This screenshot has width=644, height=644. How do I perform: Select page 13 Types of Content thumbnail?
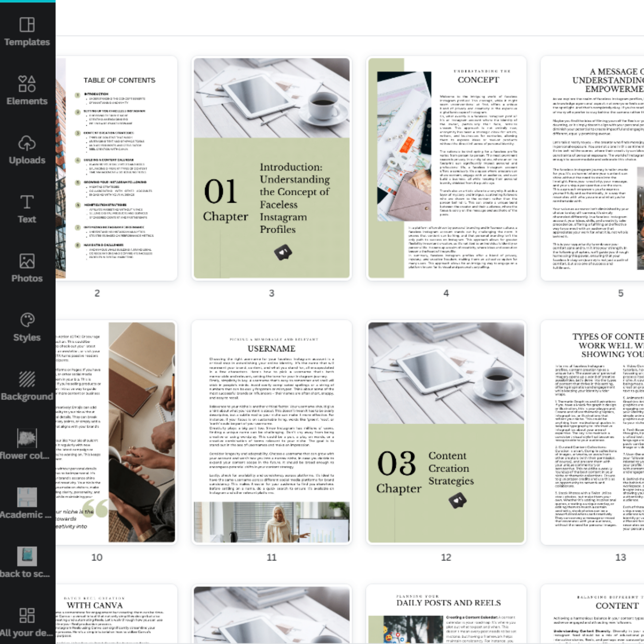click(592, 432)
